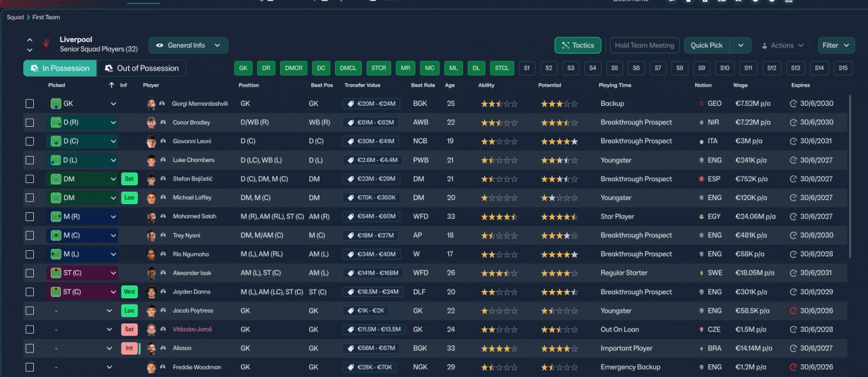Viewport: 868px width, 377px height.
Task: Expand the Quick Pick arrow dropdown
Action: tap(741, 45)
